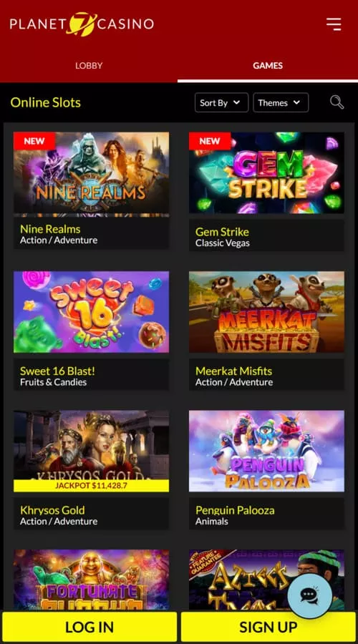Tap the Log In button

pyautogui.click(x=89, y=627)
